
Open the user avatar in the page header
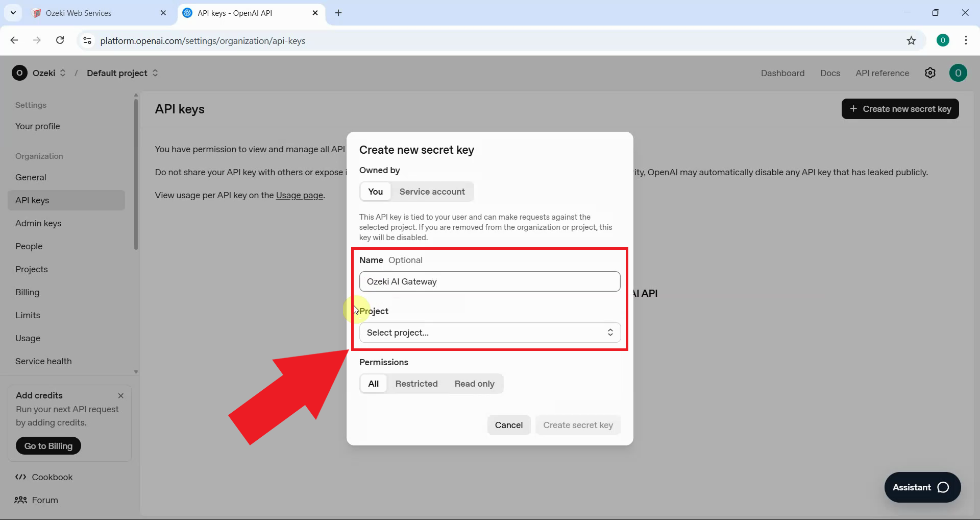tap(958, 73)
